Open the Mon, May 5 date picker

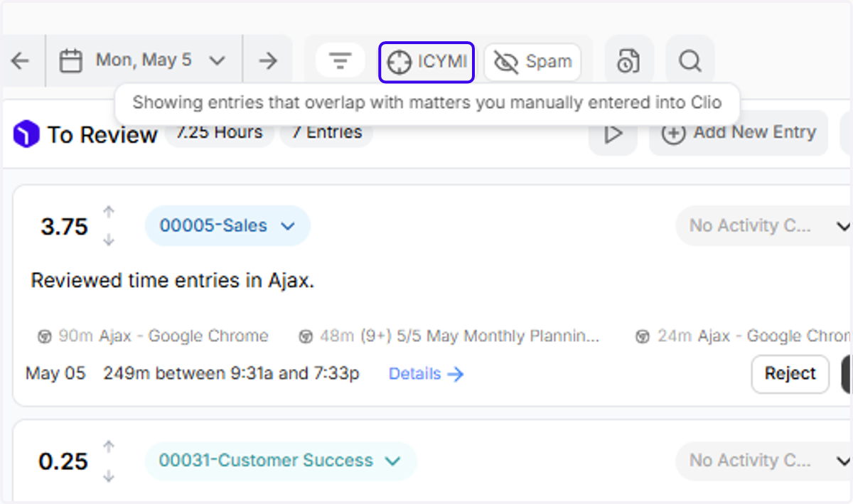click(x=144, y=61)
